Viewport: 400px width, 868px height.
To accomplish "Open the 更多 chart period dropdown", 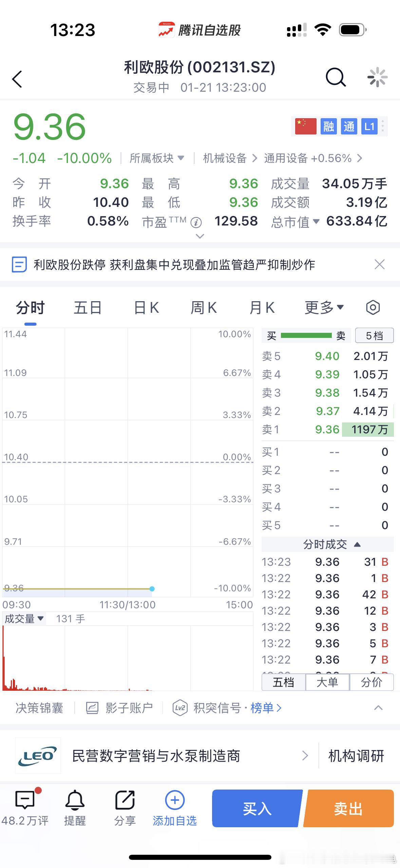I will click(324, 308).
